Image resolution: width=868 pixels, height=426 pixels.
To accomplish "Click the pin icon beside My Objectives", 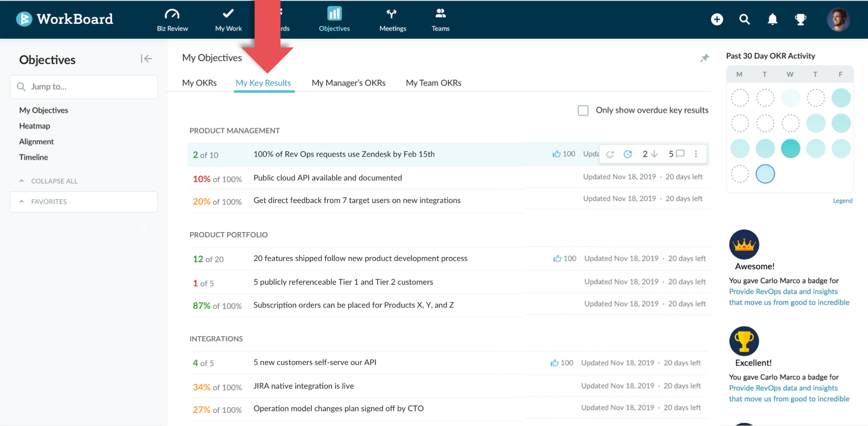I will (x=704, y=58).
